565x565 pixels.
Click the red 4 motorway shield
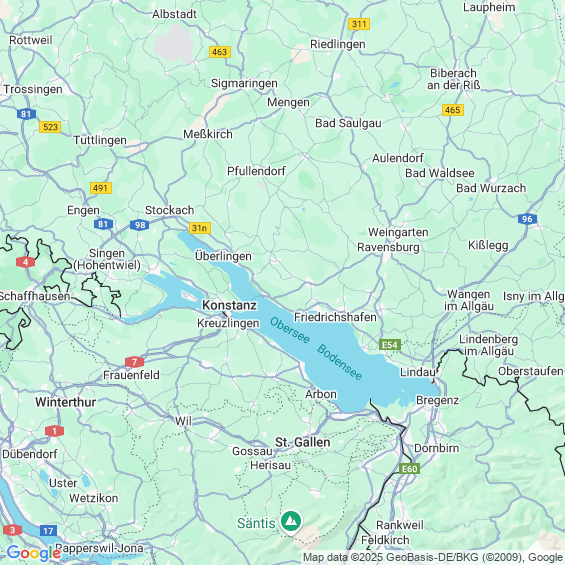pyautogui.click(x=25, y=262)
